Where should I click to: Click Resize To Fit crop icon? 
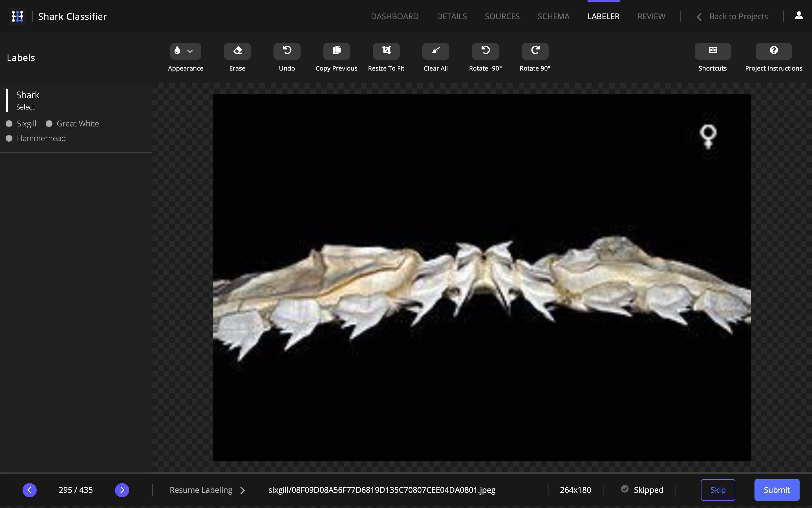point(386,51)
